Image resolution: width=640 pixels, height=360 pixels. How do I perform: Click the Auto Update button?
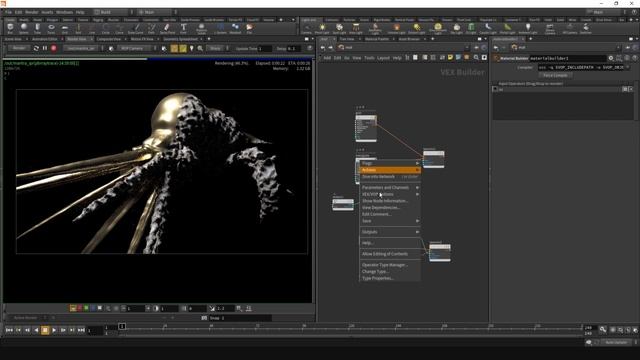[616, 342]
